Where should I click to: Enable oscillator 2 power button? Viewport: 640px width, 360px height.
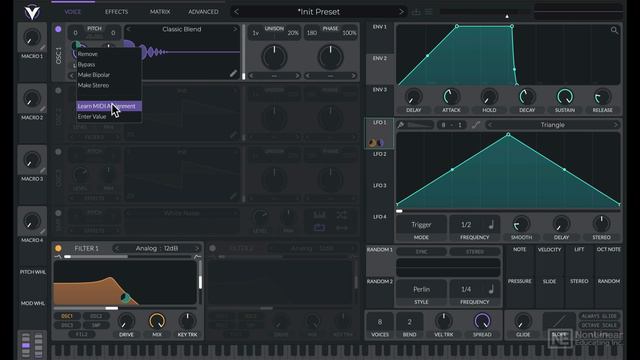coord(58,91)
